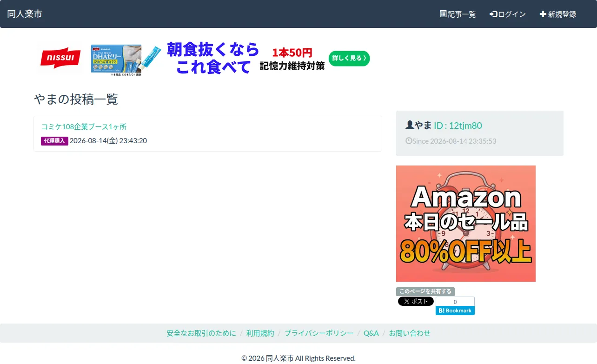Click the やまの投稿一覧 heading
The image size is (597, 364).
point(76,99)
